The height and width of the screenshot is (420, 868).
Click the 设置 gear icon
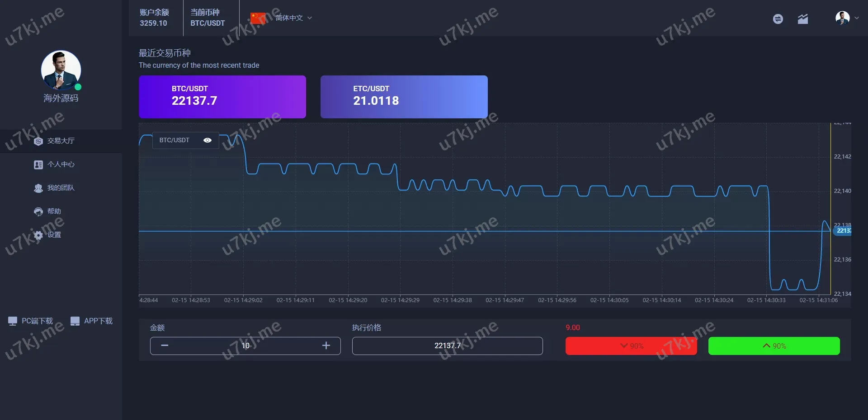pos(38,235)
